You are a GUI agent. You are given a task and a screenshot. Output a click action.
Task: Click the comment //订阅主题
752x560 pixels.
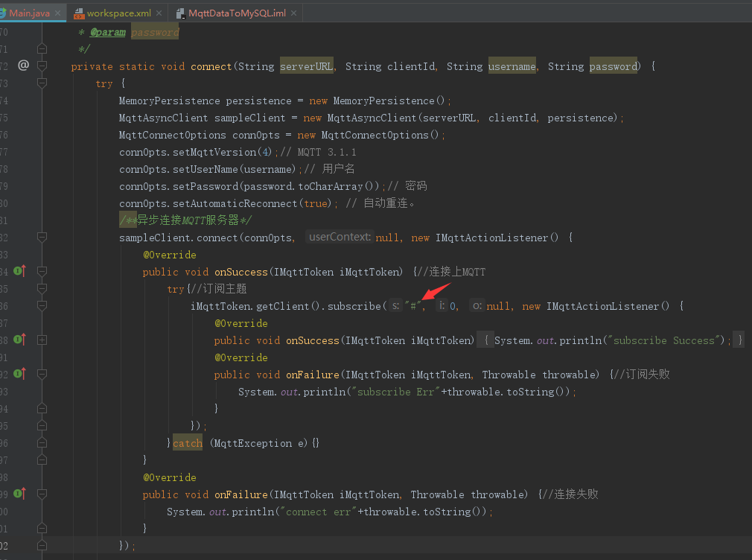click(x=219, y=289)
